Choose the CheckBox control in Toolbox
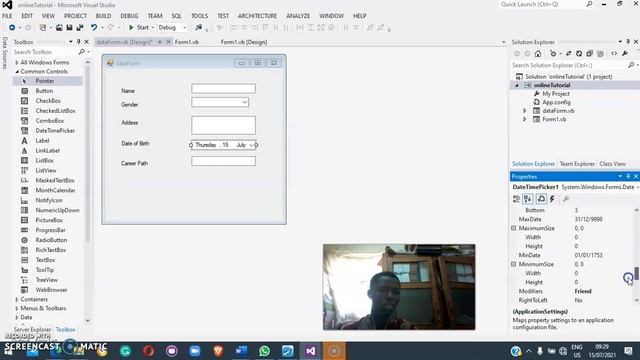The height and width of the screenshot is (360, 640). click(x=47, y=101)
